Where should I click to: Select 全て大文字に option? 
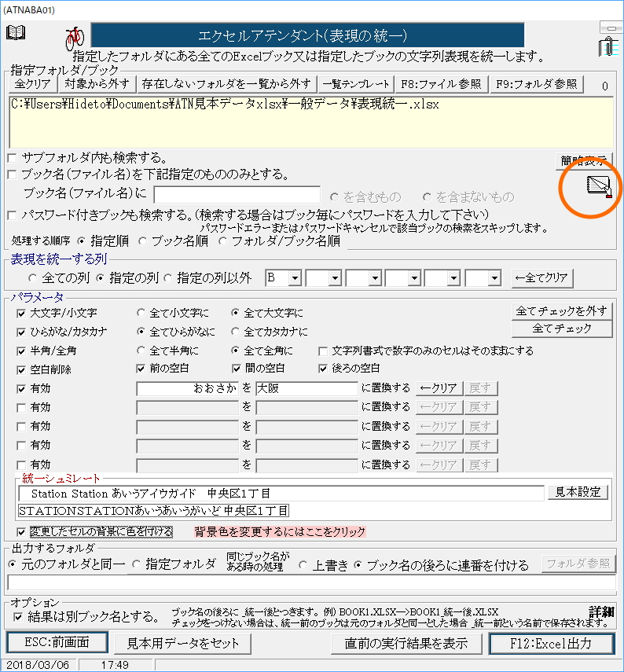pos(235,314)
